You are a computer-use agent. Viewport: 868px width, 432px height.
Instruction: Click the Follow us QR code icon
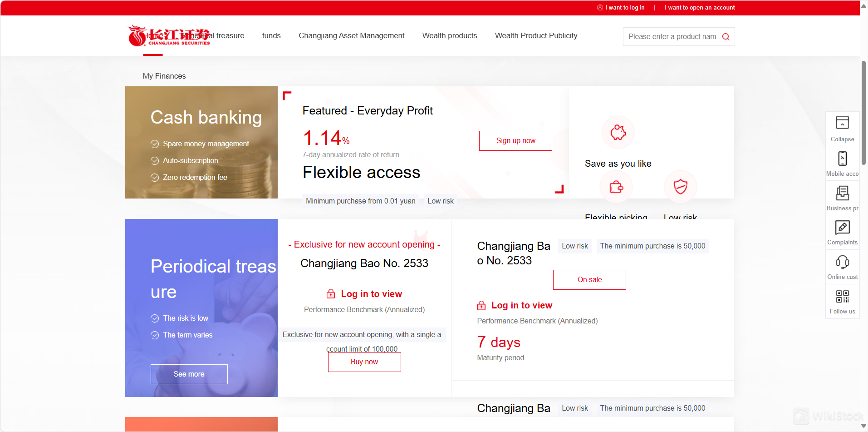click(x=842, y=301)
